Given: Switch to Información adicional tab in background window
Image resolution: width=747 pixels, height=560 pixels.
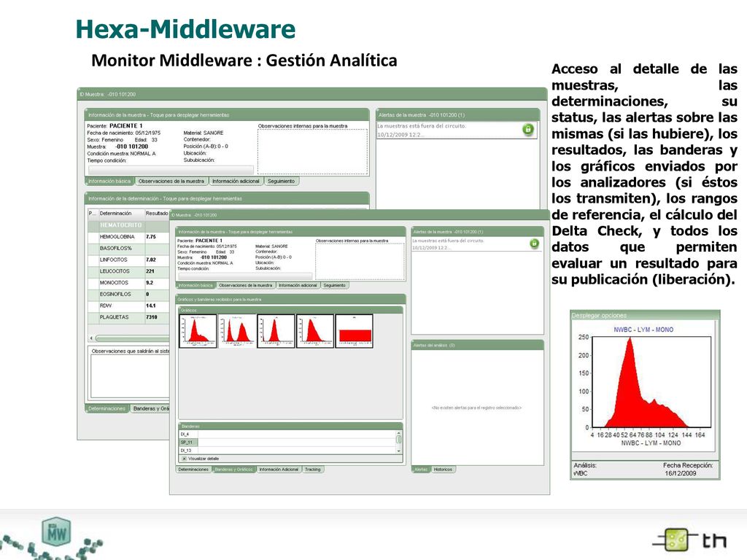Looking at the screenshot, I should coord(236,182).
